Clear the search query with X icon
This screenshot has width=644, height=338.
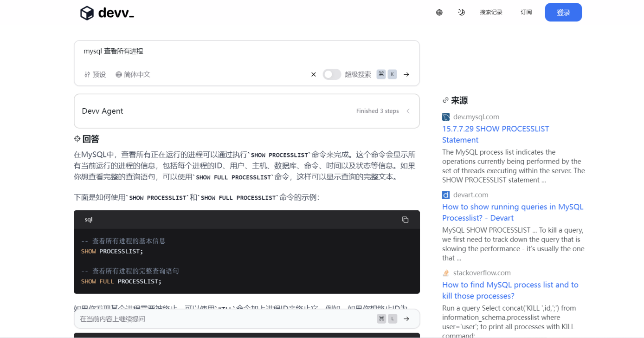313,74
